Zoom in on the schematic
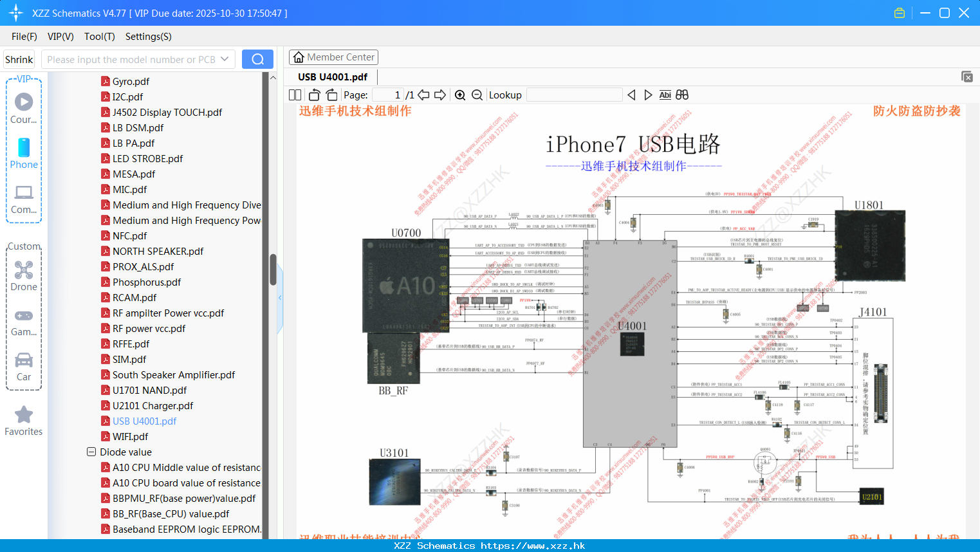Viewport: 980px width, 552px height. click(460, 95)
